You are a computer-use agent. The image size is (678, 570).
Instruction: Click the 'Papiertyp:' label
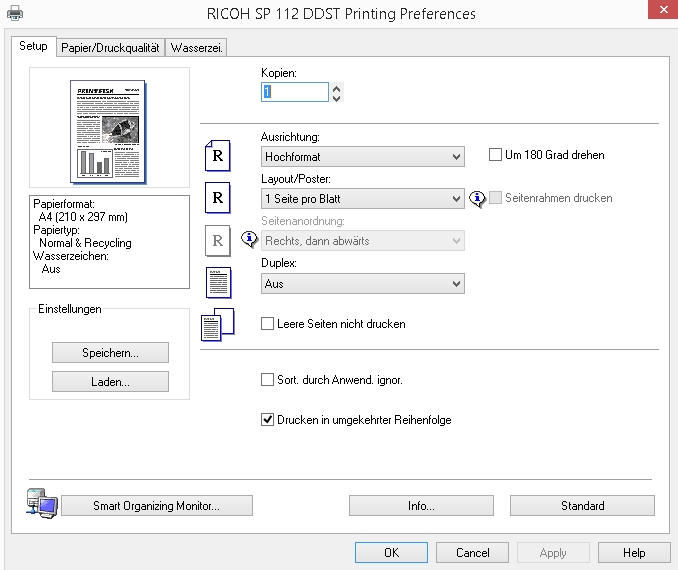tap(56, 230)
